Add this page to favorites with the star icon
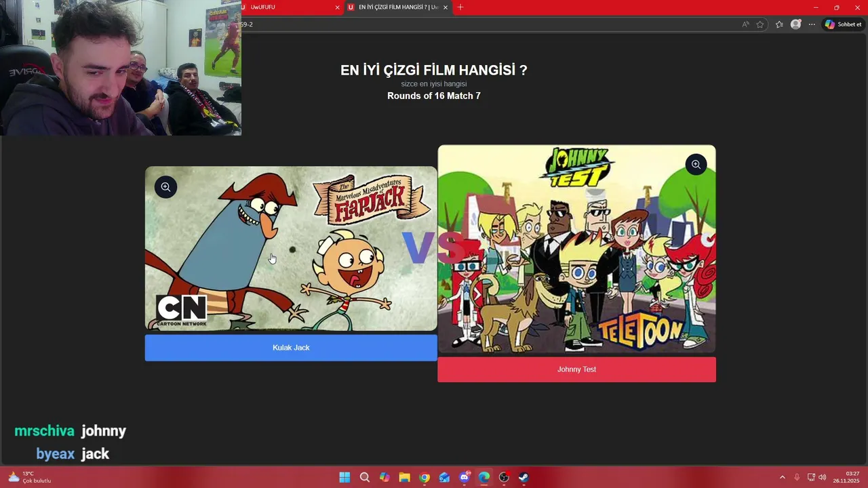The image size is (868, 488). coord(760,24)
